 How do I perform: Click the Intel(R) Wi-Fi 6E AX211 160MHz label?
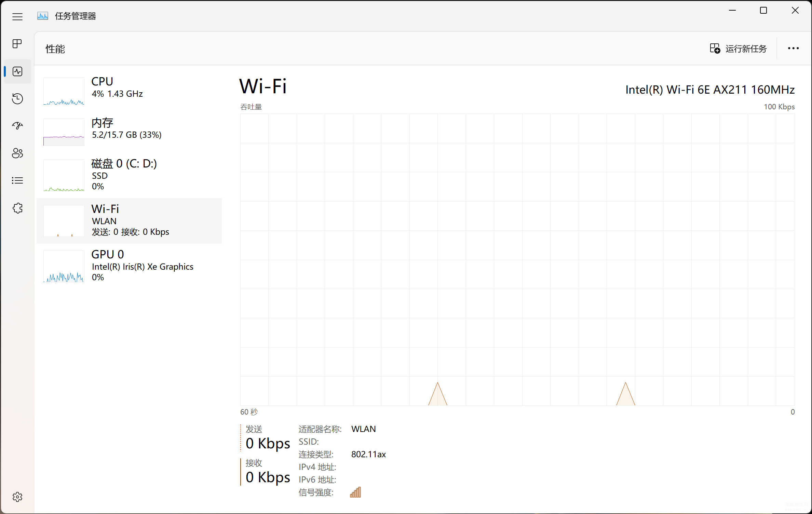710,90
